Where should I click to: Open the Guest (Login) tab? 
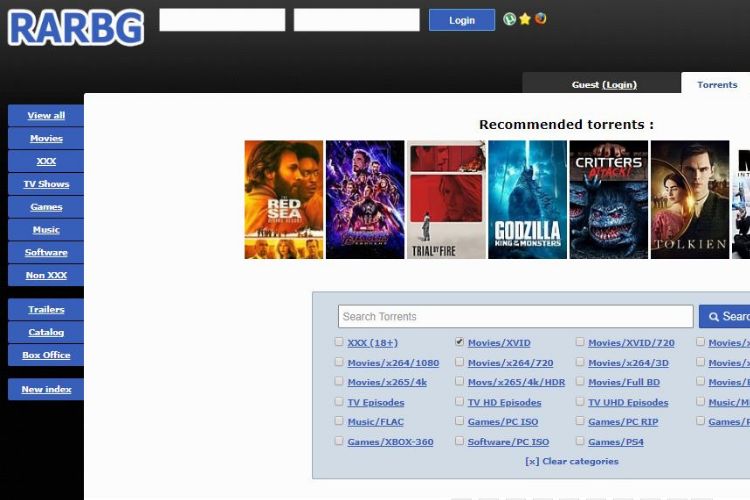[604, 85]
